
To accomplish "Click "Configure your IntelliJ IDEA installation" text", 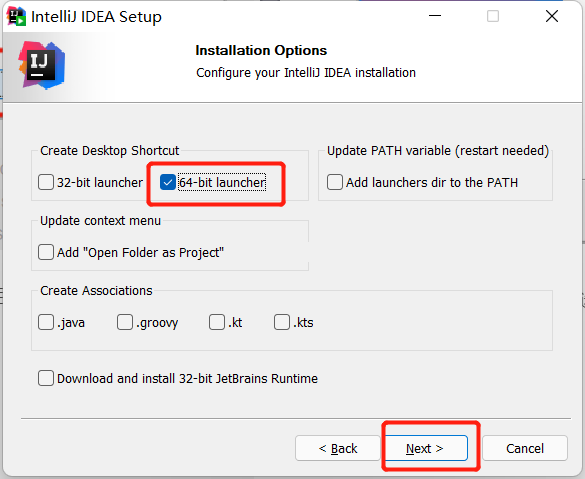I will (306, 72).
